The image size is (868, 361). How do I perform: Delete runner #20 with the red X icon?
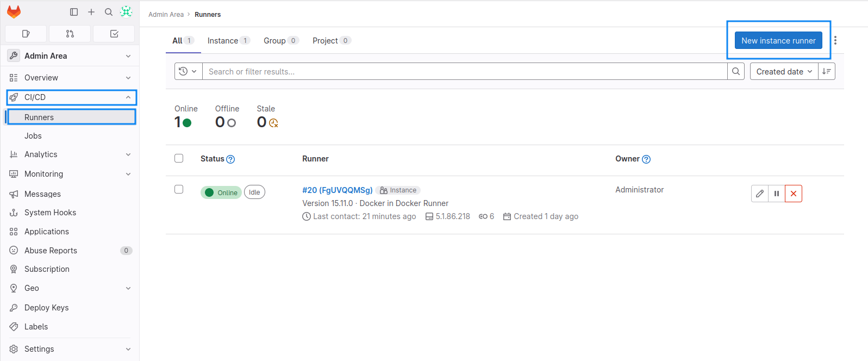794,194
